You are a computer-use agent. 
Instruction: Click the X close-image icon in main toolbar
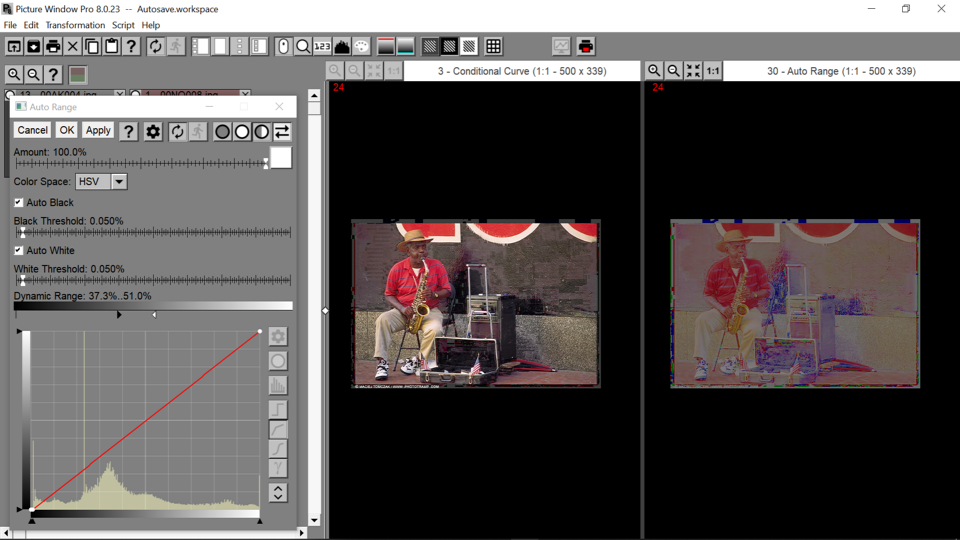[x=72, y=47]
